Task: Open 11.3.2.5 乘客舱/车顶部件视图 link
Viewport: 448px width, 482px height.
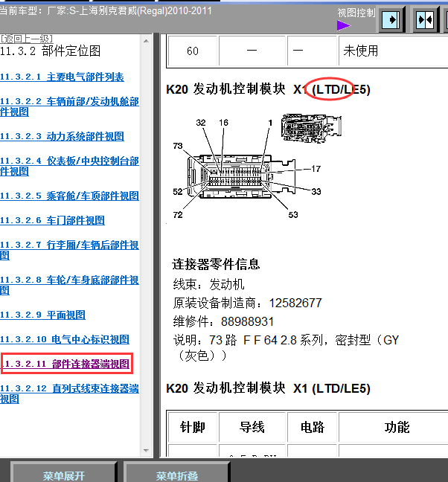Action: [x=69, y=196]
